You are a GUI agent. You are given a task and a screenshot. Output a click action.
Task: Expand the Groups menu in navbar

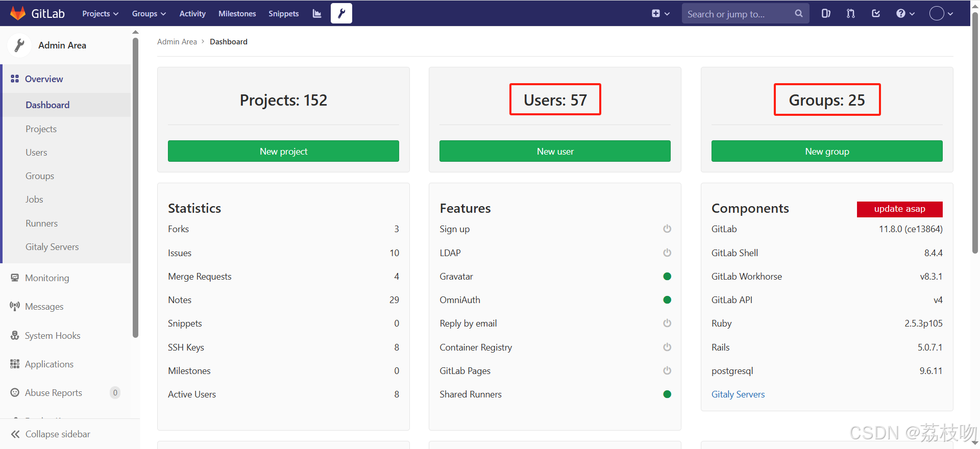(149, 14)
